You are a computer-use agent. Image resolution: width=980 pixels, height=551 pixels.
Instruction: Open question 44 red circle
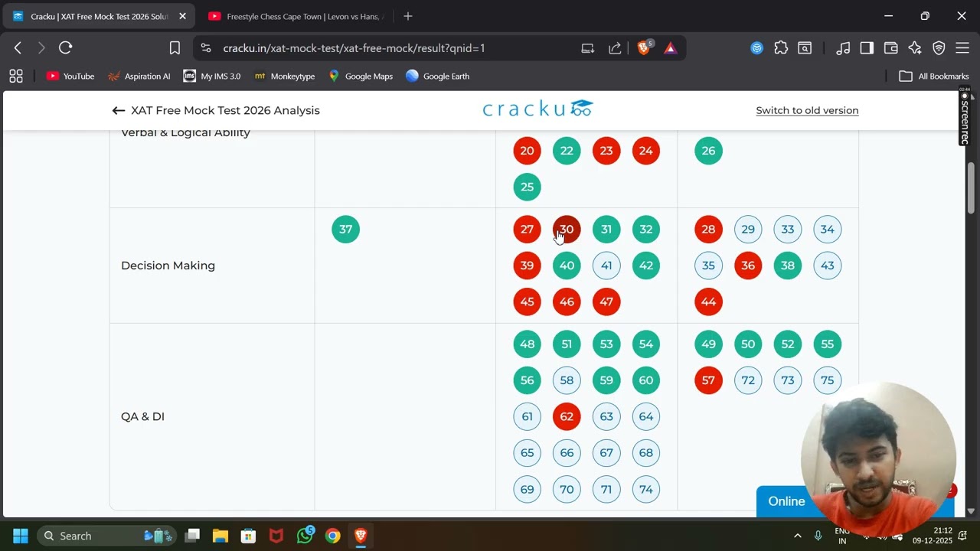click(x=708, y=302)
